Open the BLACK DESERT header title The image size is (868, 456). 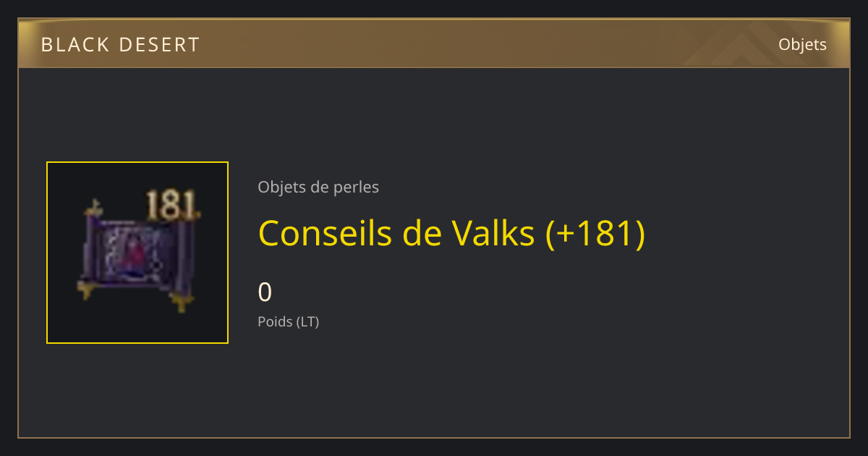click(x=120, y=45)
